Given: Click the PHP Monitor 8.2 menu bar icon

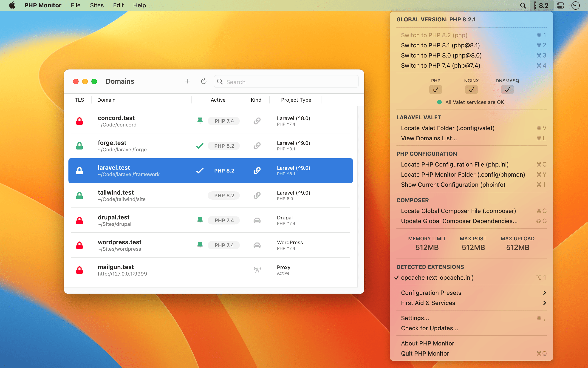Looking at the screenshot, I should pos(541,5).
